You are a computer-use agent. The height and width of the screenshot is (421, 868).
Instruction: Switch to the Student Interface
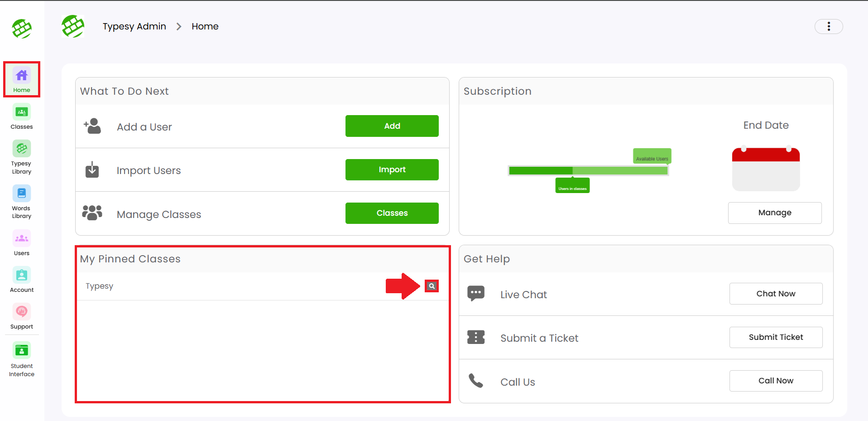click(x=22, y=360)
